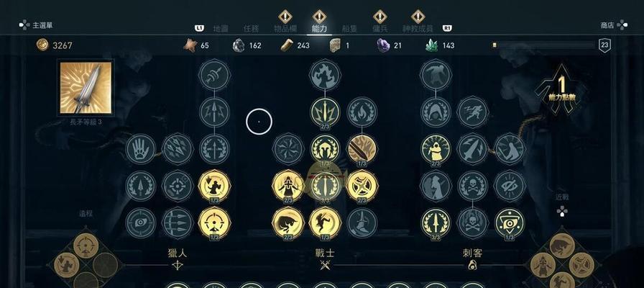Select the flaming sword ability icon
Viewport: 644px width, 288px height.
point(362,149)
